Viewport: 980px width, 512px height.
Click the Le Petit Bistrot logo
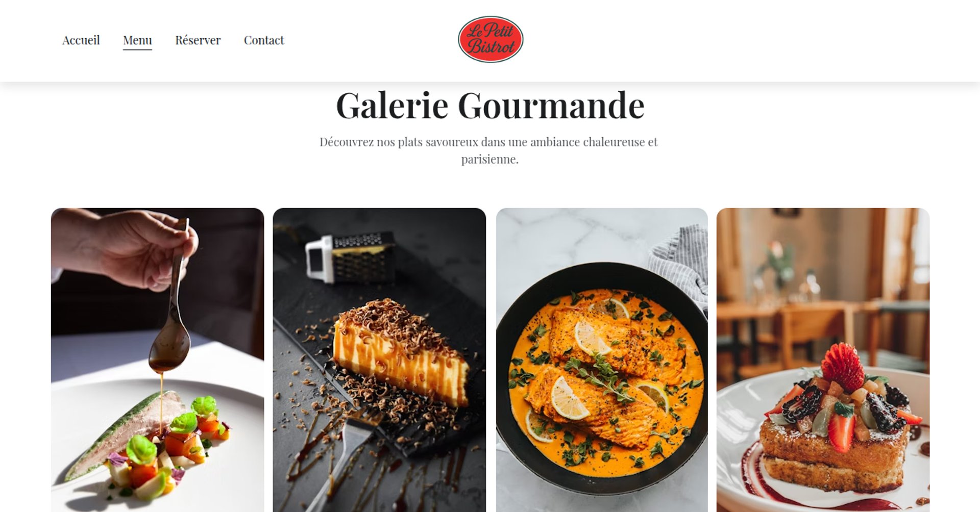491,39
